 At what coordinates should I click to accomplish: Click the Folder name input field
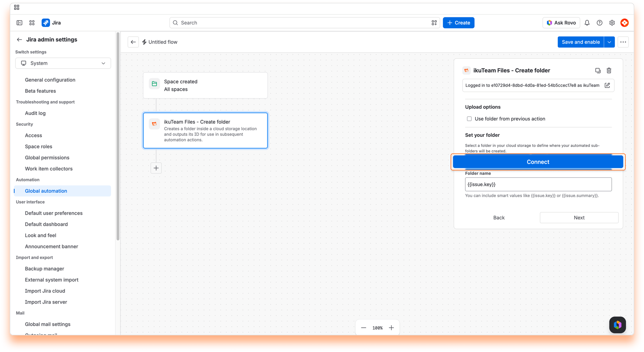[538, 184]
